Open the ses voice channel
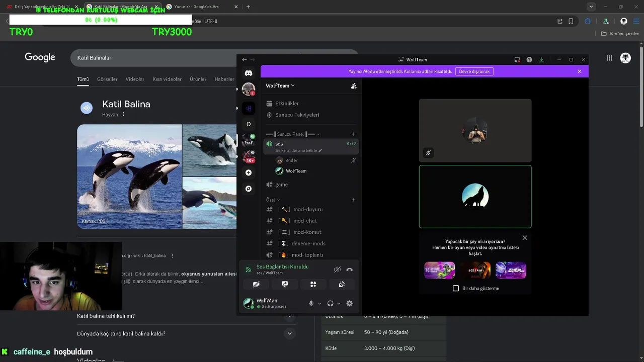This screenshot has width=644, height=362. 311,147
